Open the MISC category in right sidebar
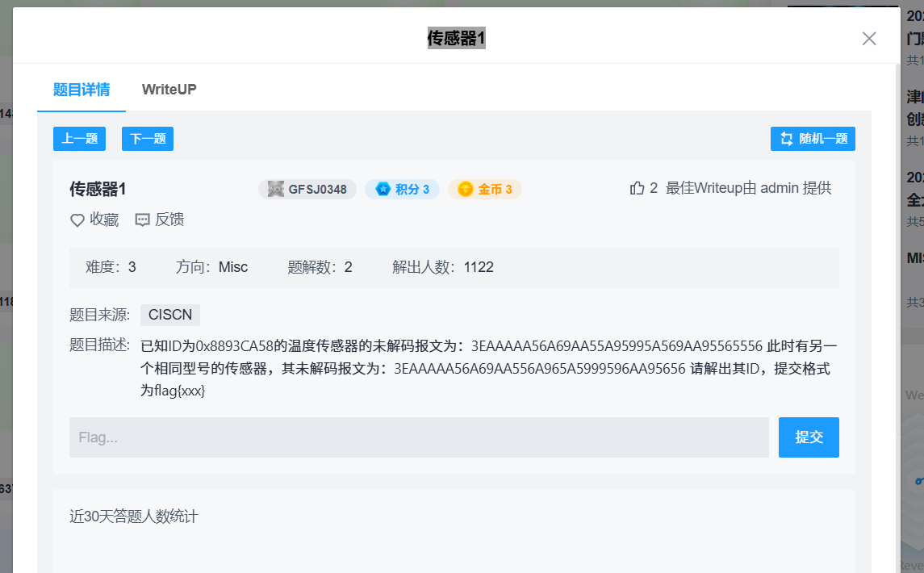924x573 pixels. click(914, 257)
